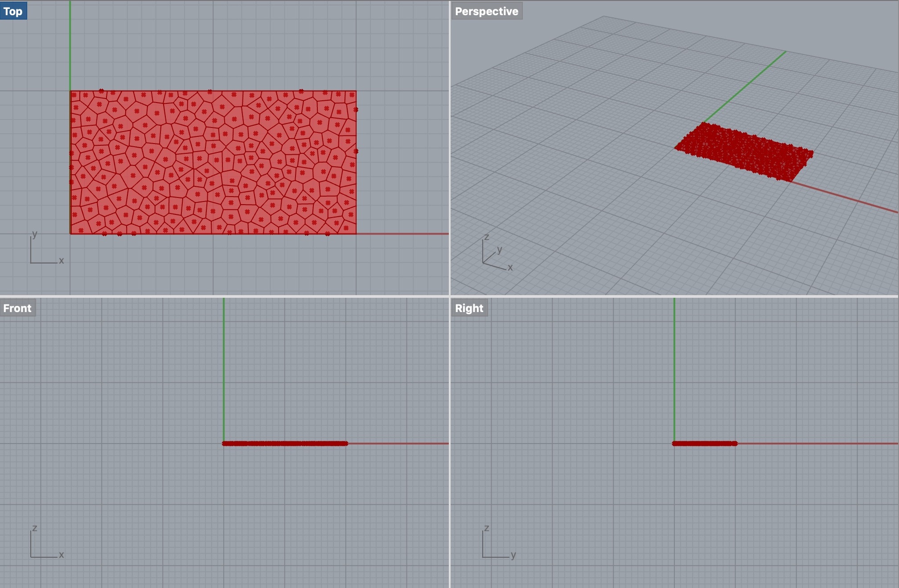Viewport: 899px width, 588px height.
Task: Click the world axes icon in Top viewport
Action: [x=45, y=250]
